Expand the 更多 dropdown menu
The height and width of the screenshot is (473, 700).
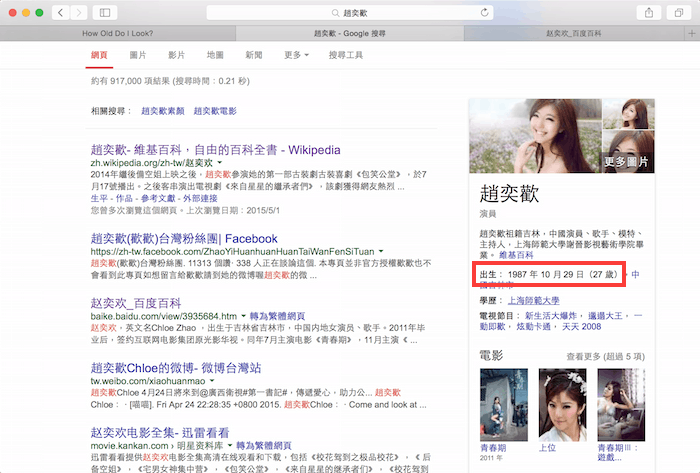296,55
